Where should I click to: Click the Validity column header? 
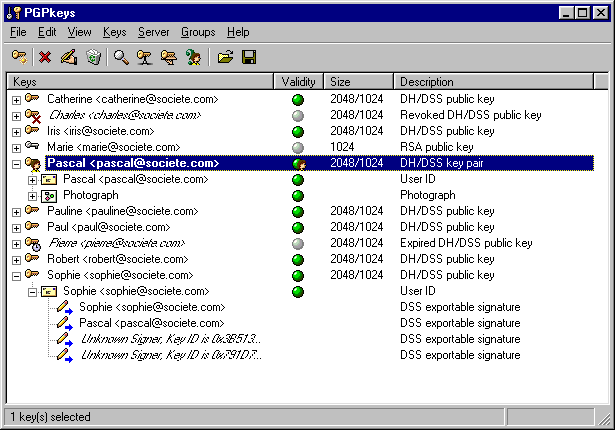pyautogui.click(x=298, y=81)
